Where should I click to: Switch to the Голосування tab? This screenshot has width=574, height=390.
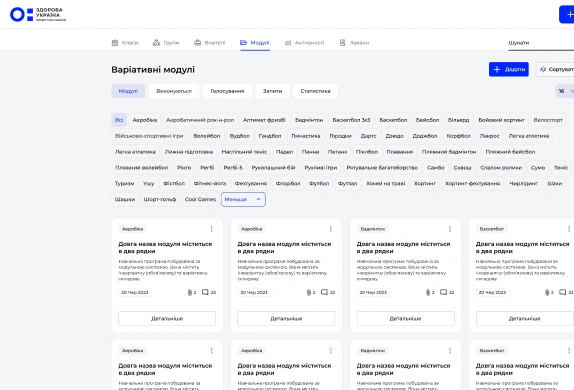click(x=227, y=91)
